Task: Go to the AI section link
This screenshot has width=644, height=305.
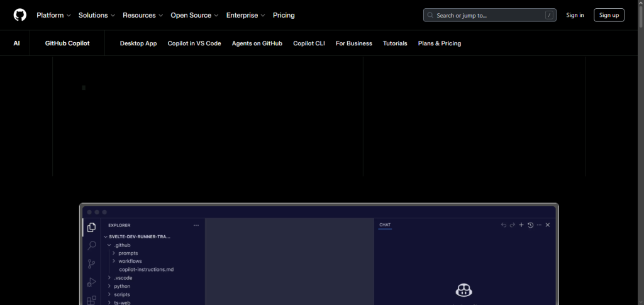Action: pyautogui.click(x=16, y=43)
